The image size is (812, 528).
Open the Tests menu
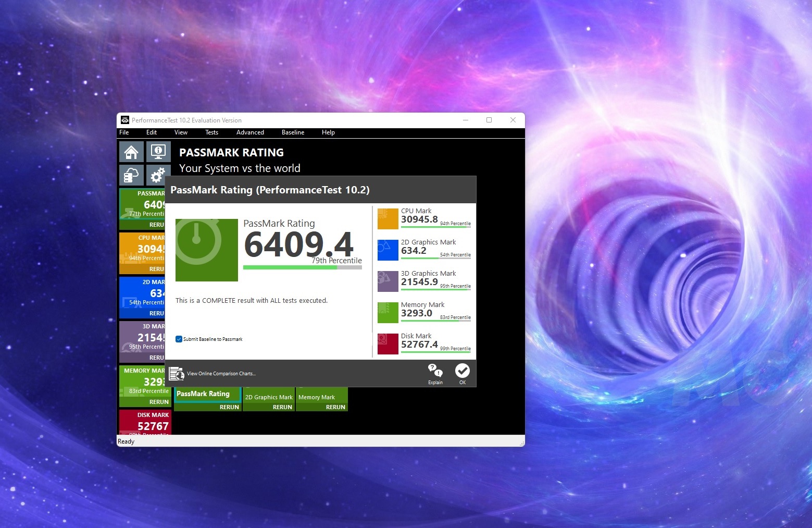click(x=211, y=132)
